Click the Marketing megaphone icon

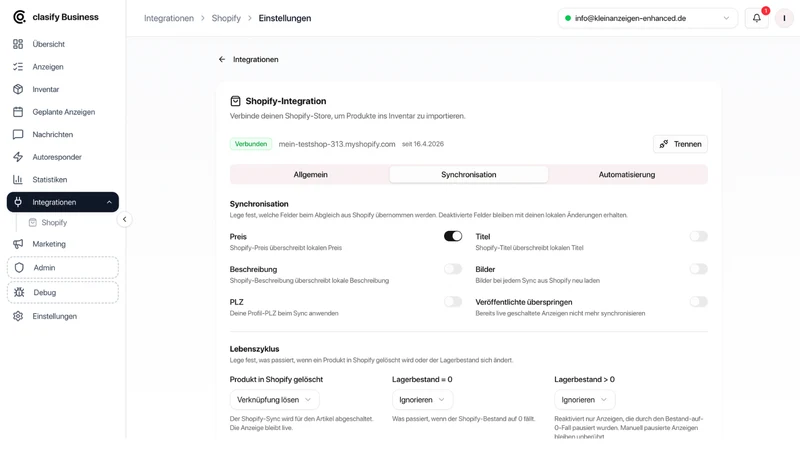click(18, 244)
